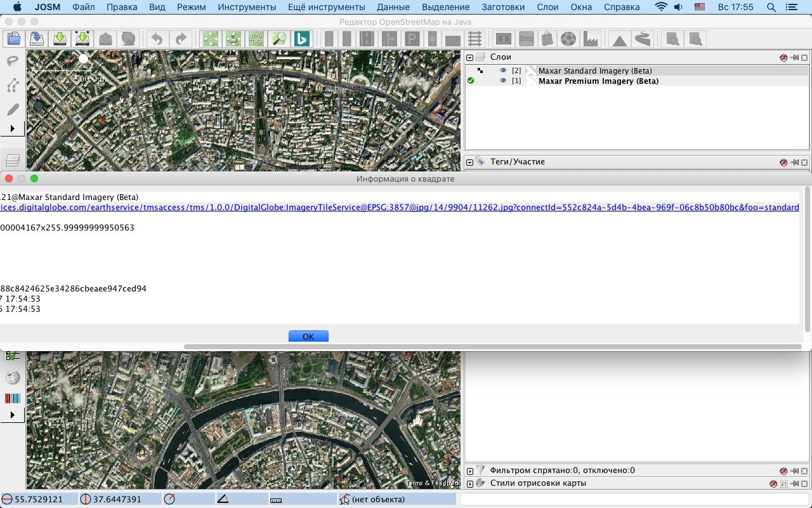Select the lasso selection tool
Screen dimensions: 812x508
click(x=13, y=61)
